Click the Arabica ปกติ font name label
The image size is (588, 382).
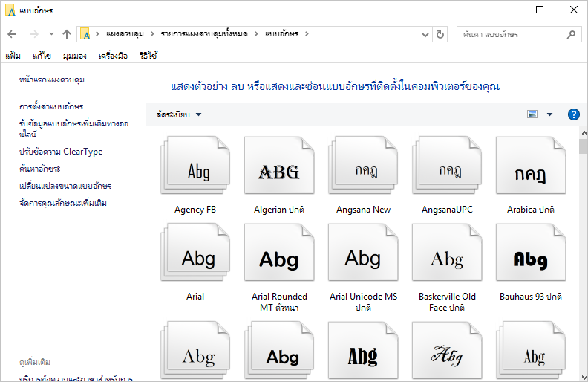(x=531, y=210)
